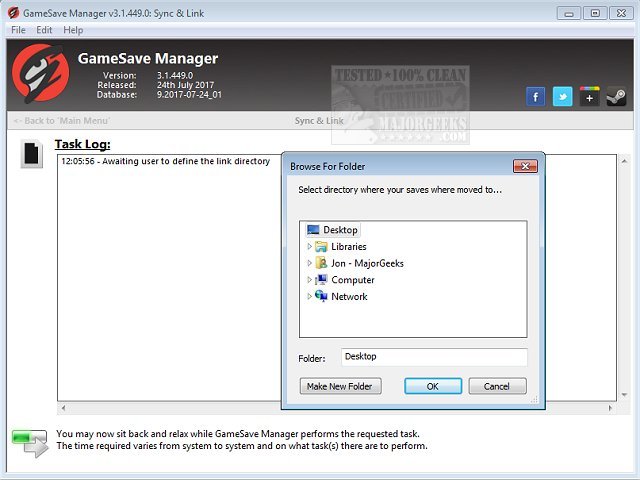Close the Browse For Folder dialog

pos(525,166)
